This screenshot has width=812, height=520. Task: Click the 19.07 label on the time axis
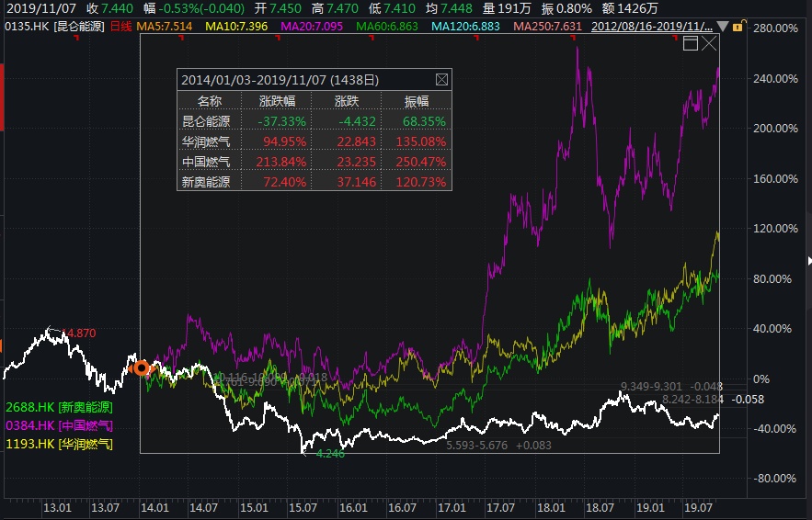click(698, 507)
